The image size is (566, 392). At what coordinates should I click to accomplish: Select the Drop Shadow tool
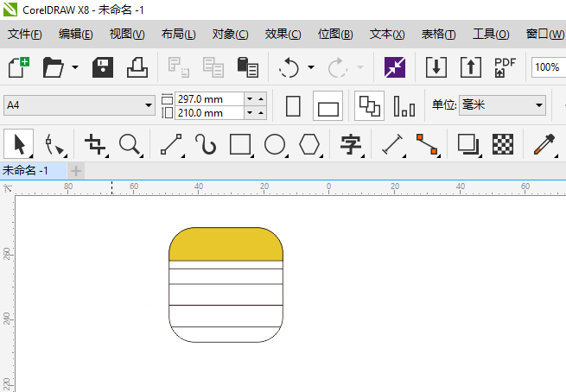(468, 144)
